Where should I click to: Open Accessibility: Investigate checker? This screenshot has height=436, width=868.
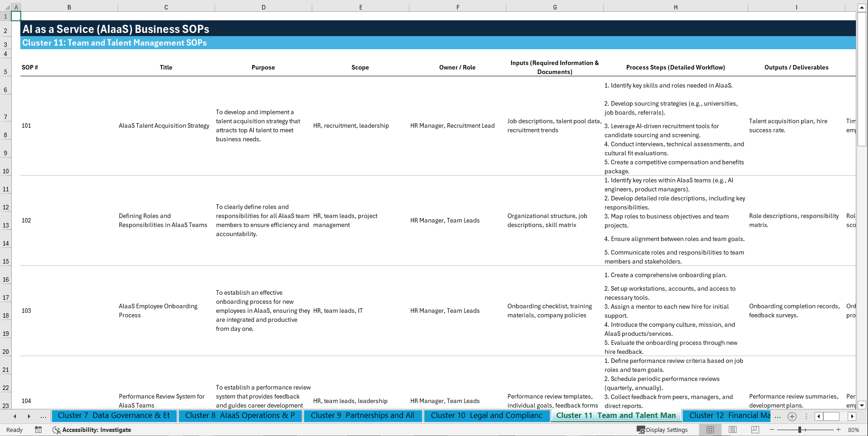coord(92,430)
